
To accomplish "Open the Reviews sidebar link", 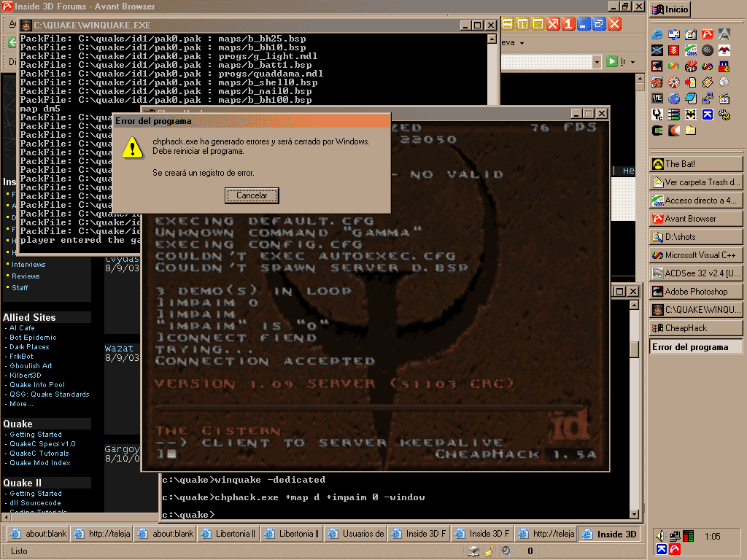I will (x=26, y=276).
